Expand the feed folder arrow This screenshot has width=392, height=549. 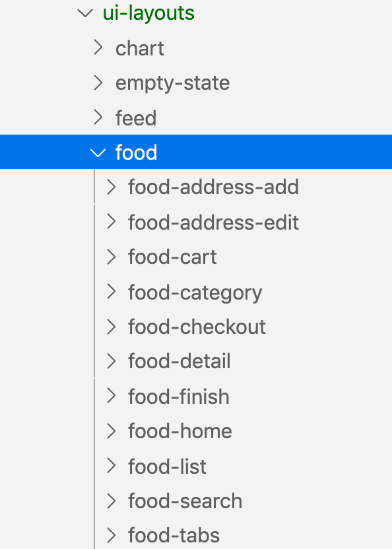(98, 117)
